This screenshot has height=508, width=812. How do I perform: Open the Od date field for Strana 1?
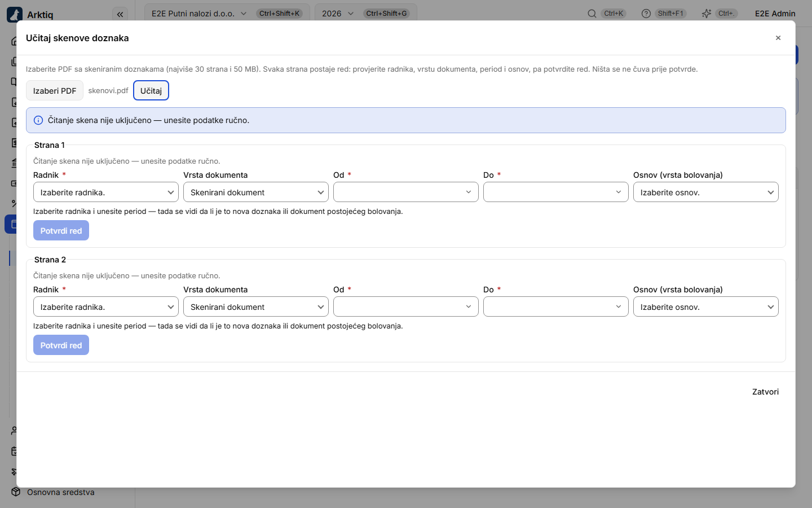tap(406, 192)
